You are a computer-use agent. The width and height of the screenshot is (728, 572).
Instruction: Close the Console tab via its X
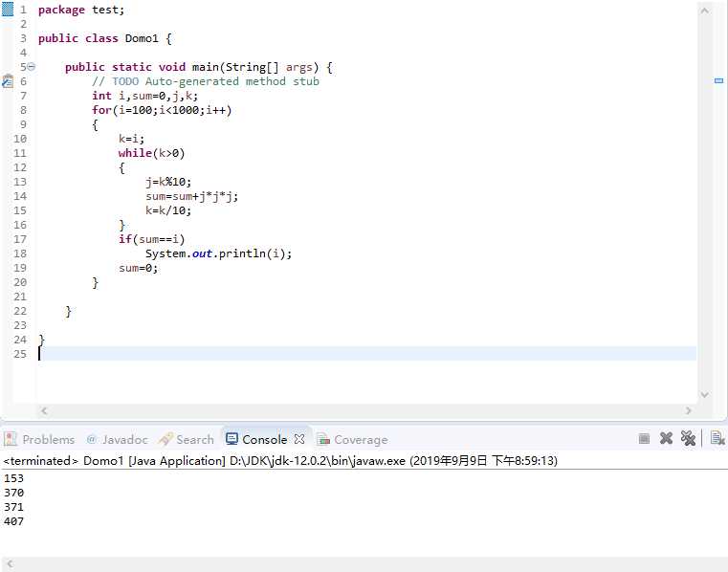click(300, 439)
